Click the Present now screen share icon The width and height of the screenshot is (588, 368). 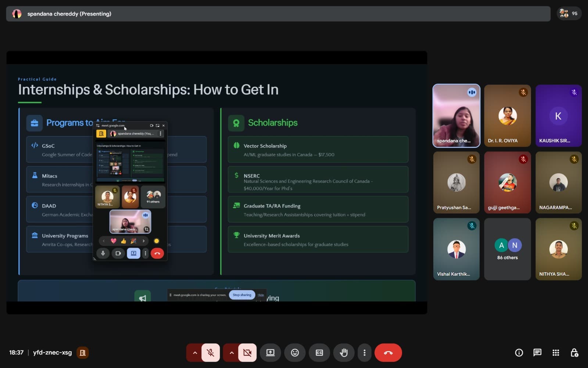click(270, 353)
